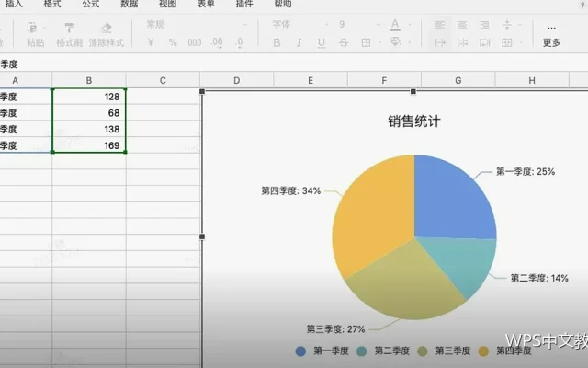The height and width of the screenshot is (368, 588).
Task: Apply ¥ currency format
Action: click(x=151, y=42)
